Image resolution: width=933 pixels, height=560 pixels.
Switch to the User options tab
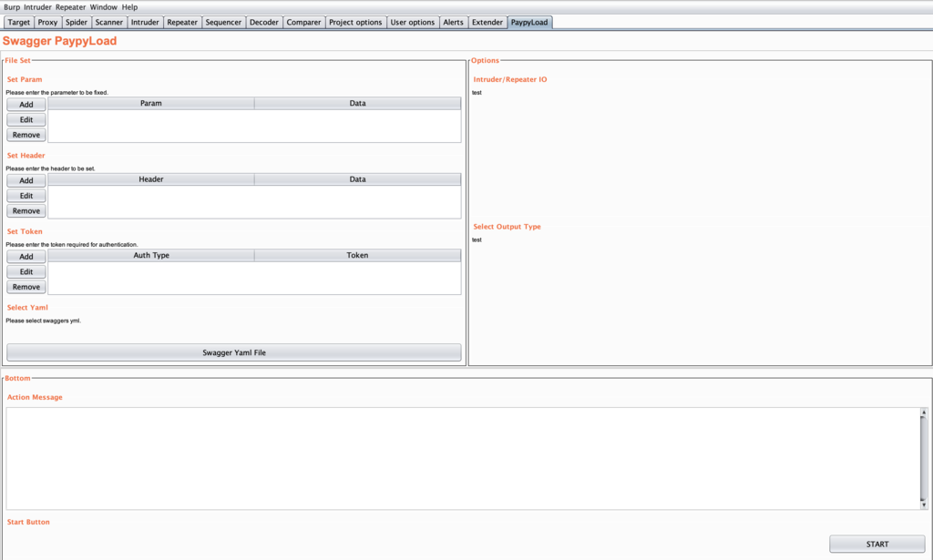[413, 22]
